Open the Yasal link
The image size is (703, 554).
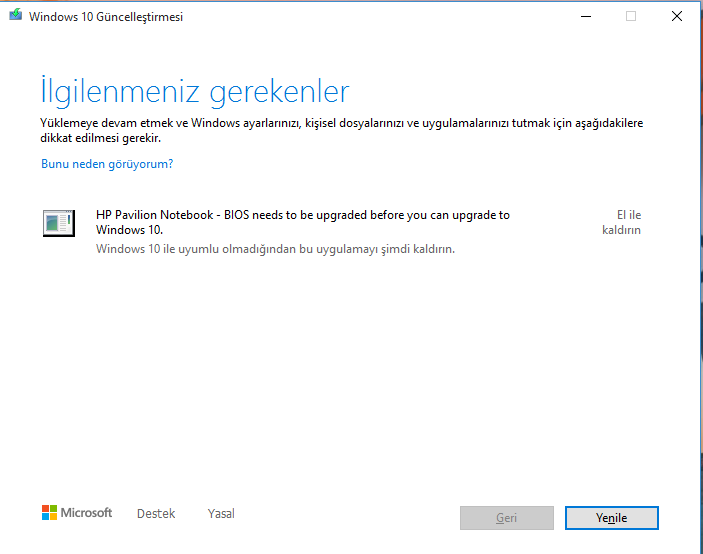[221, 514]
